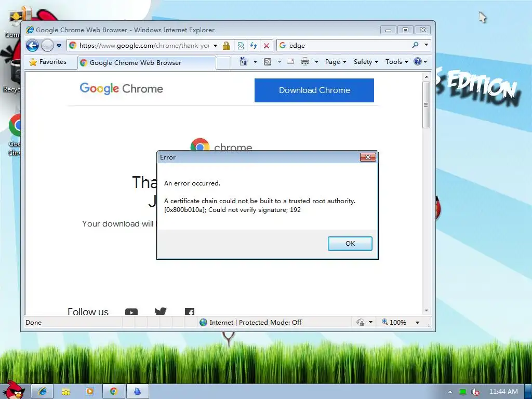Open the Facebook follow icon

(x=189, y=312)
